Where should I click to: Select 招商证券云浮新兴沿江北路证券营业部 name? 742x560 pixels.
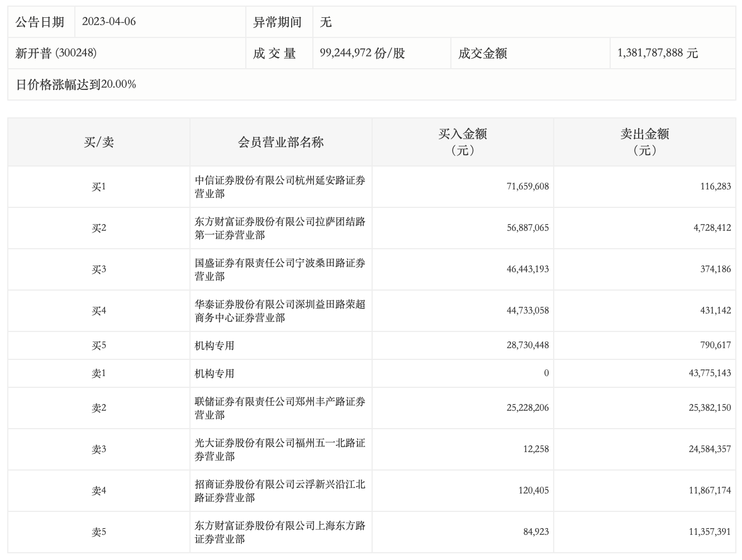point(280,491)
